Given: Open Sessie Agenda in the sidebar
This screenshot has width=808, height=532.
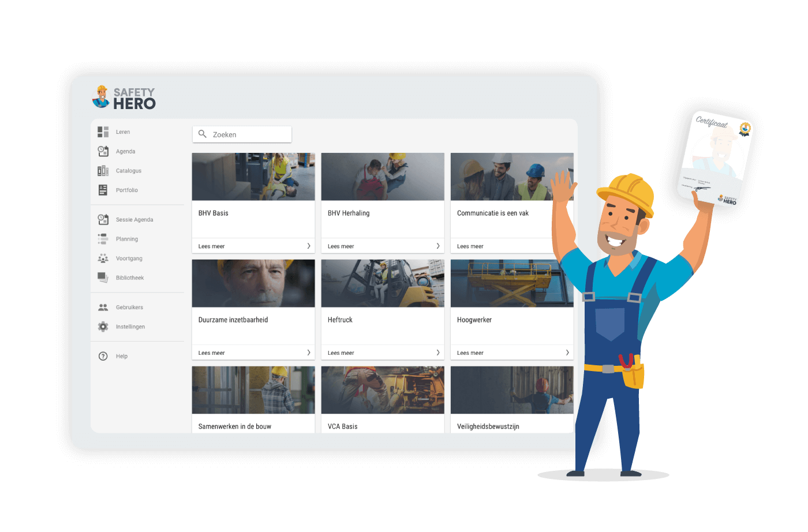Looking at the screenshot, I should pyautogui.click(x=134, y=220).
